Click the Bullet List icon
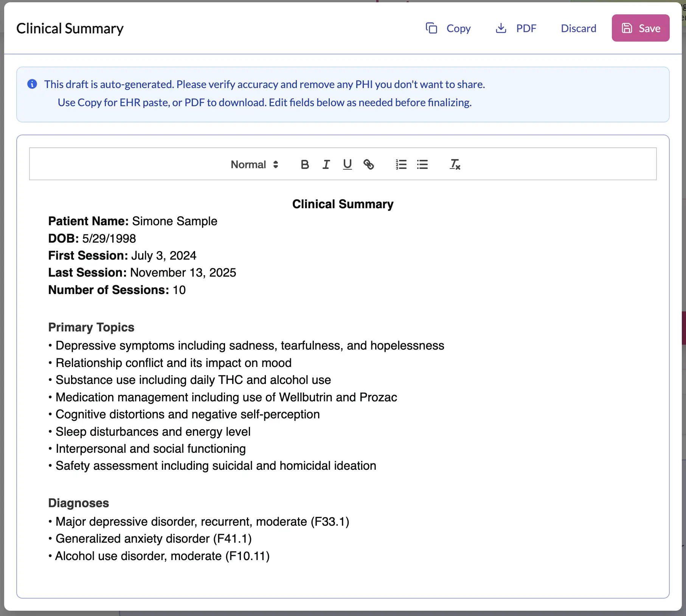Viewport: 686px width, 616px height. tap(422, 164)
